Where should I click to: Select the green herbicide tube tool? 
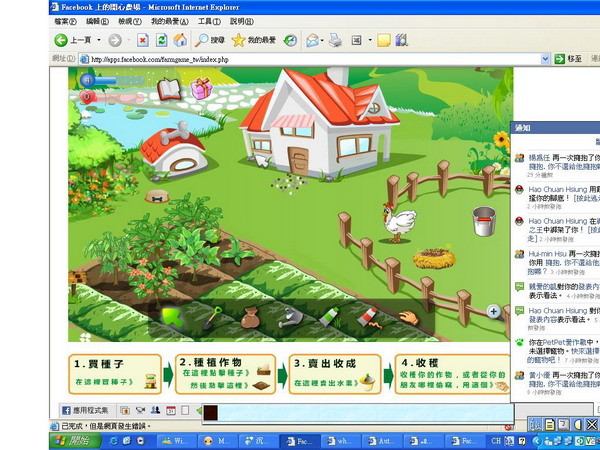329,317
